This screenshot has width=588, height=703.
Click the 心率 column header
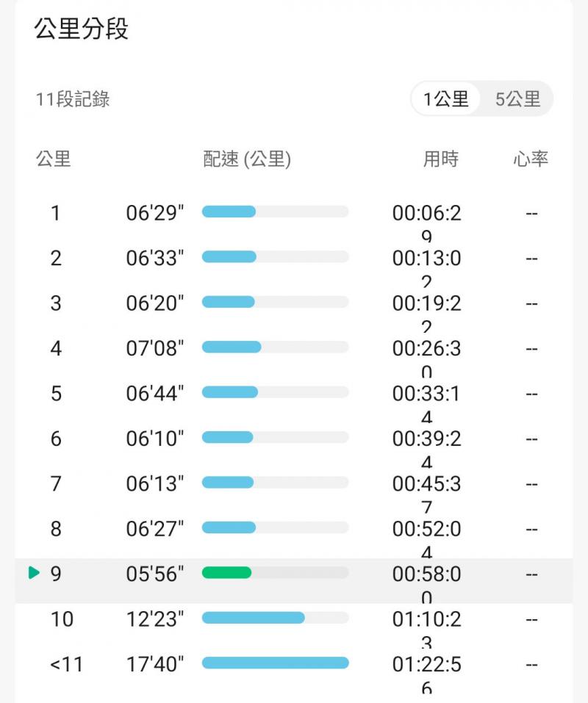click(531, 159)
